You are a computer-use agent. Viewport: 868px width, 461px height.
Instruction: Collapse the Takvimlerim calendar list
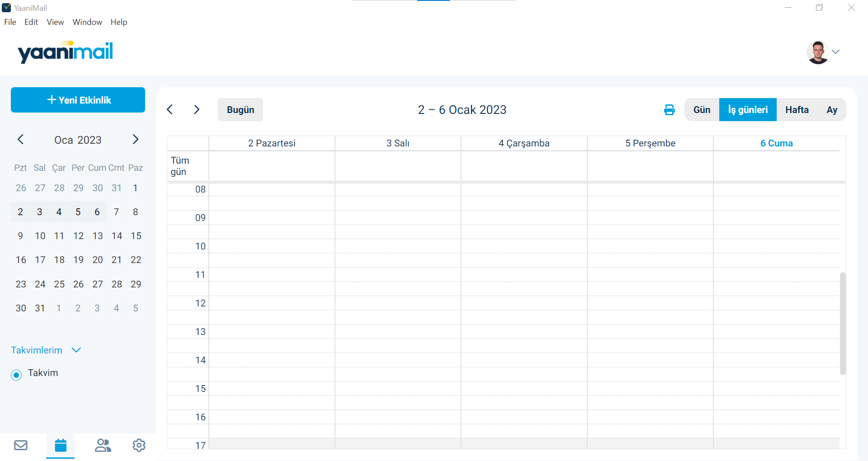coord(76,350)
